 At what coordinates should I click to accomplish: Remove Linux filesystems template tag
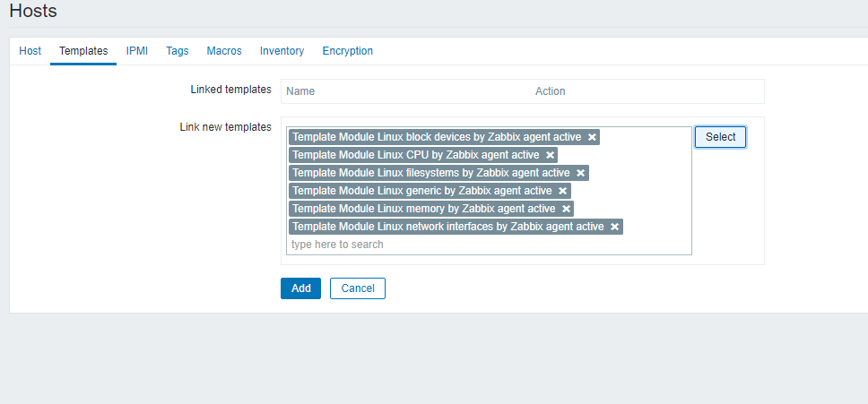pos(580,173)
